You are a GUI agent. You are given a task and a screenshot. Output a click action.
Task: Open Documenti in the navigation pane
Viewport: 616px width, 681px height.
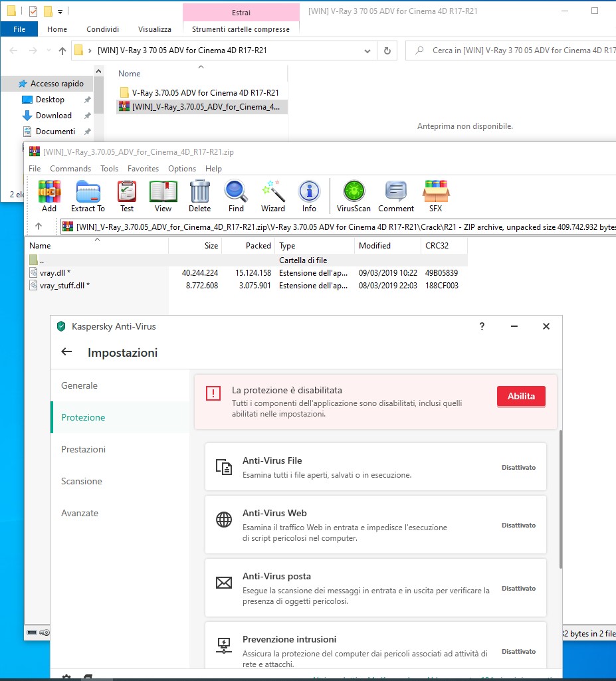[x=55, y=131]
